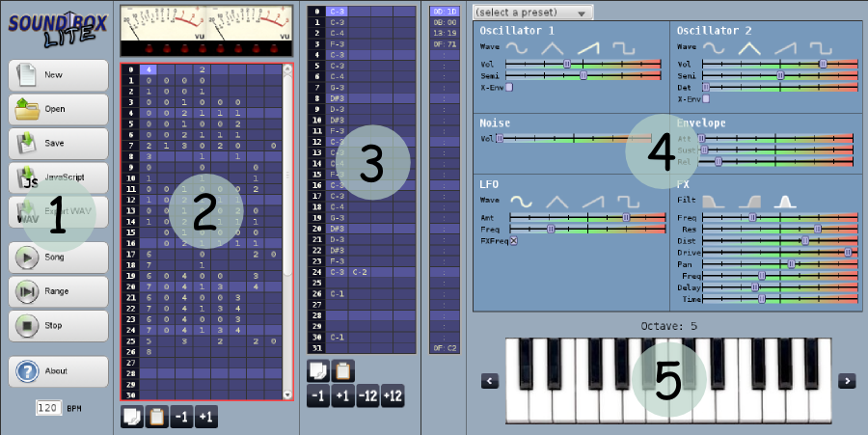Select the F-3 note in pattern row 3
Viewport: 868px width, 435px height.
338,43
